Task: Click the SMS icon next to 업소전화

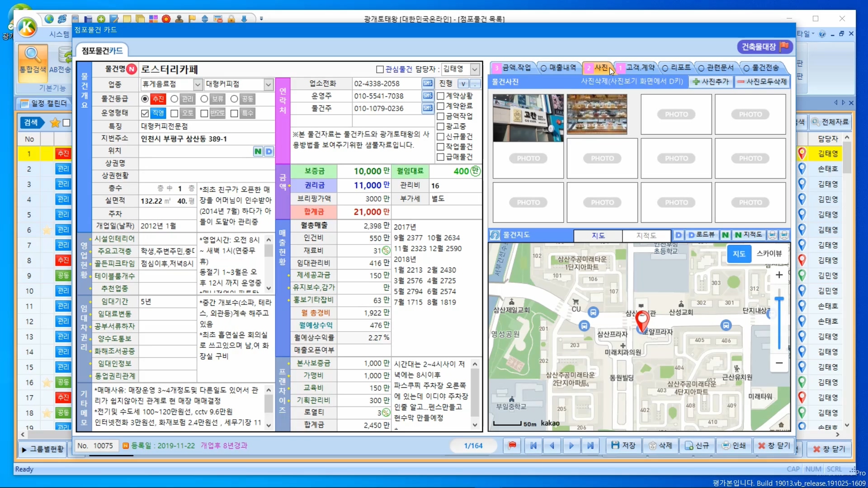Action: (427, 83)
